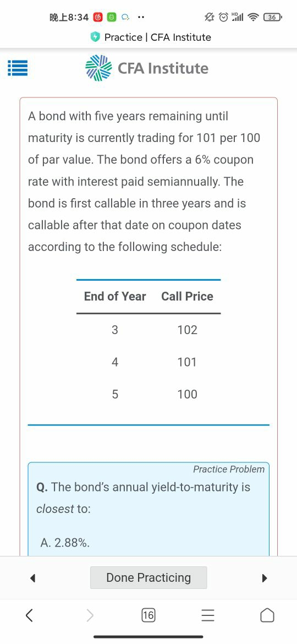Viewport: 297px width, 644px height.
Task: Tap the Call Price column header
Action: coord(188,297)
